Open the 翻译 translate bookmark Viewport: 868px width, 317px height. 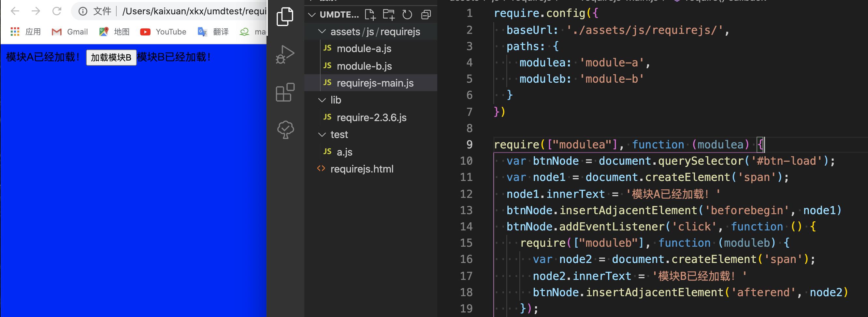213,32
